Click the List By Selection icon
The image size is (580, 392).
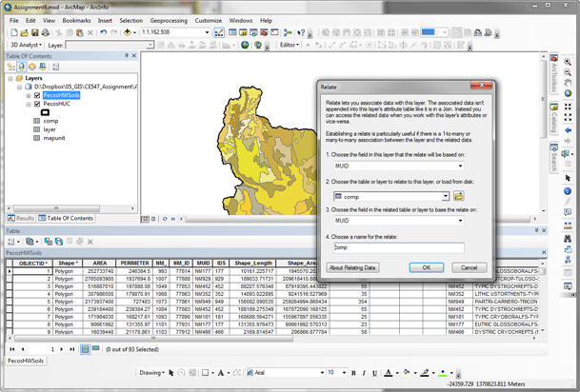43,67
